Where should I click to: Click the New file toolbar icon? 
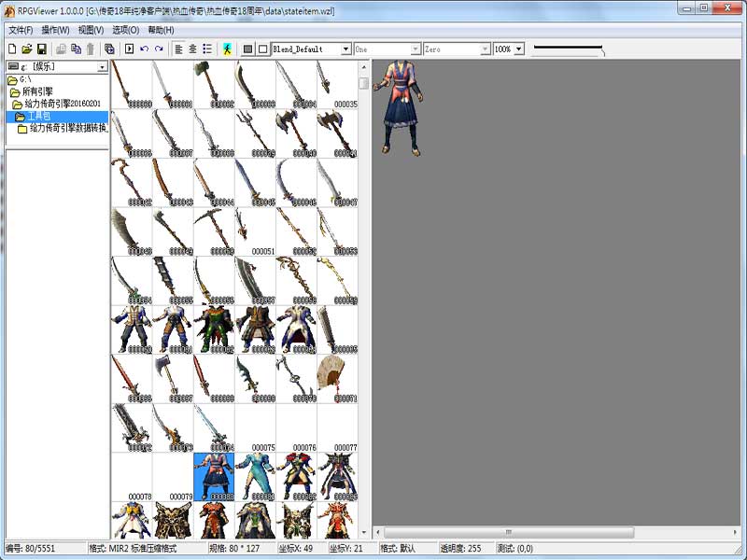(11, 49)
